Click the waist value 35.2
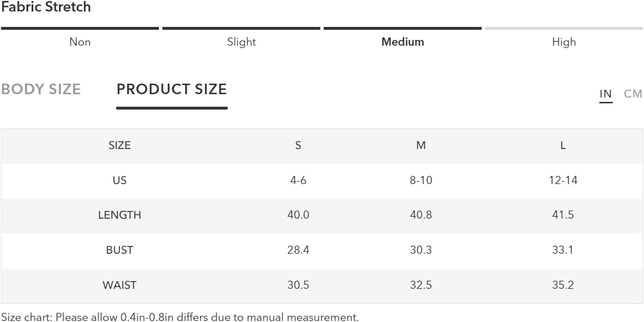 pos(563,285)
